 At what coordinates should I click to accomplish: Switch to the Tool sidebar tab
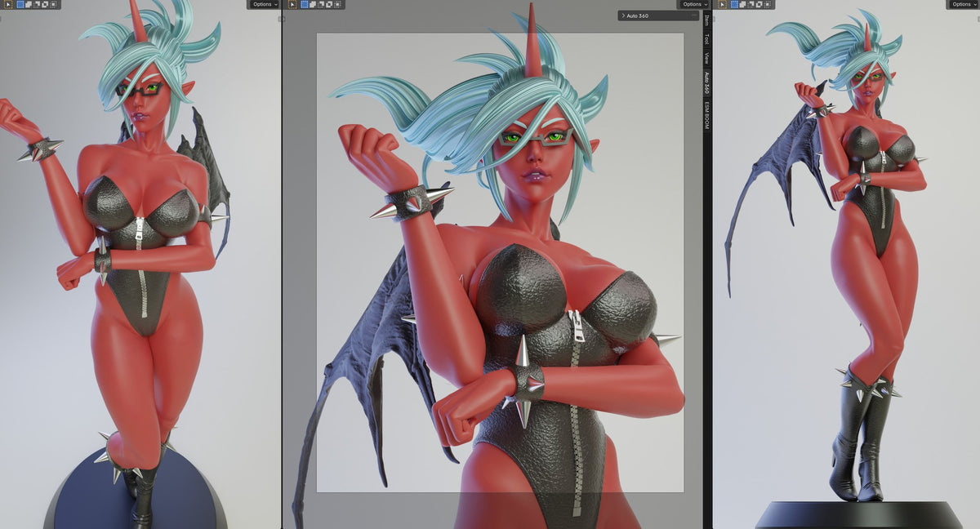pos(706,38)
